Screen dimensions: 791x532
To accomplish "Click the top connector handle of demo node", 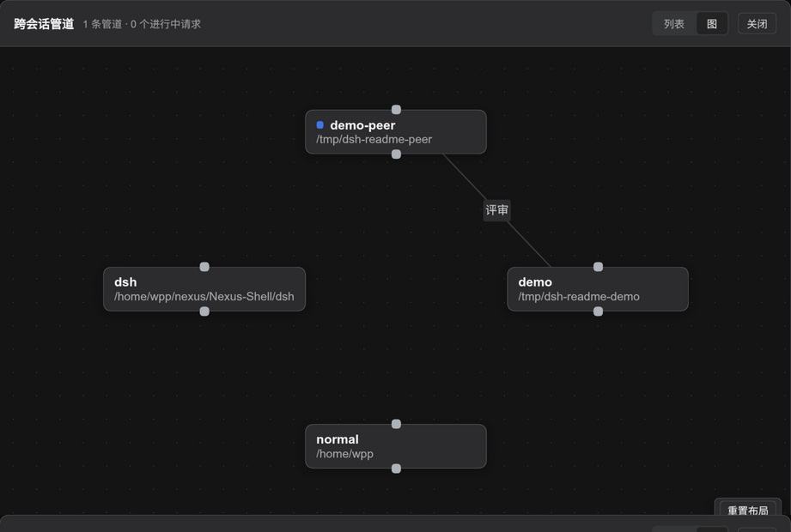I will tap(599, 267).
